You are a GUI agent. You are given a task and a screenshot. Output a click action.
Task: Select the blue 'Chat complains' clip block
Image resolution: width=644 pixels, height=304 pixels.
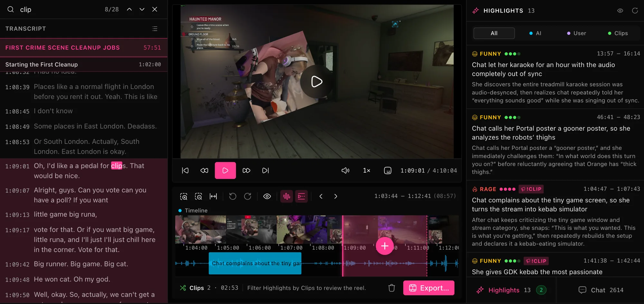[x=255, y=263]
